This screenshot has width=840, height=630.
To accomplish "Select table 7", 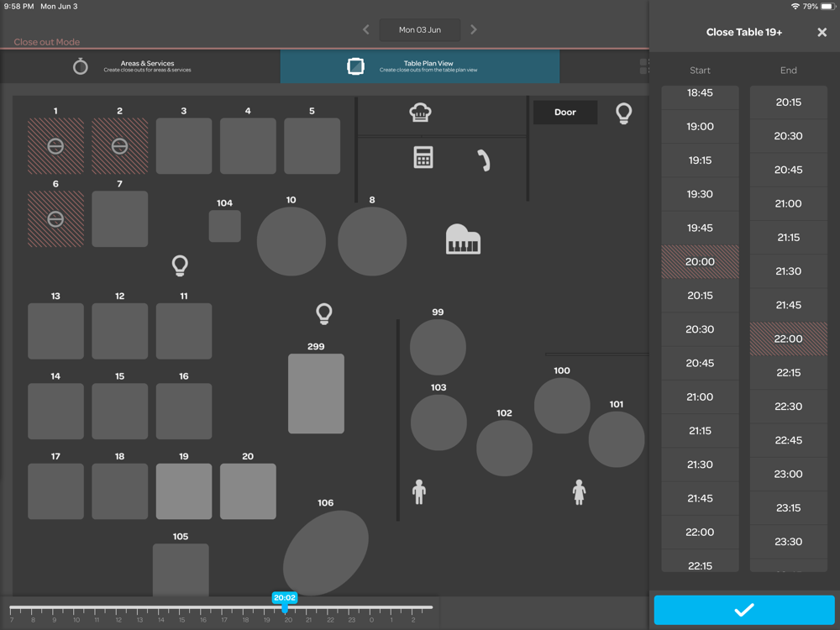I will point(120,219).
